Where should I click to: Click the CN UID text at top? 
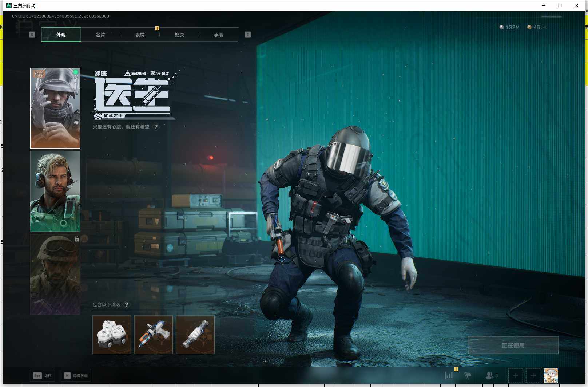pos(60,16)
